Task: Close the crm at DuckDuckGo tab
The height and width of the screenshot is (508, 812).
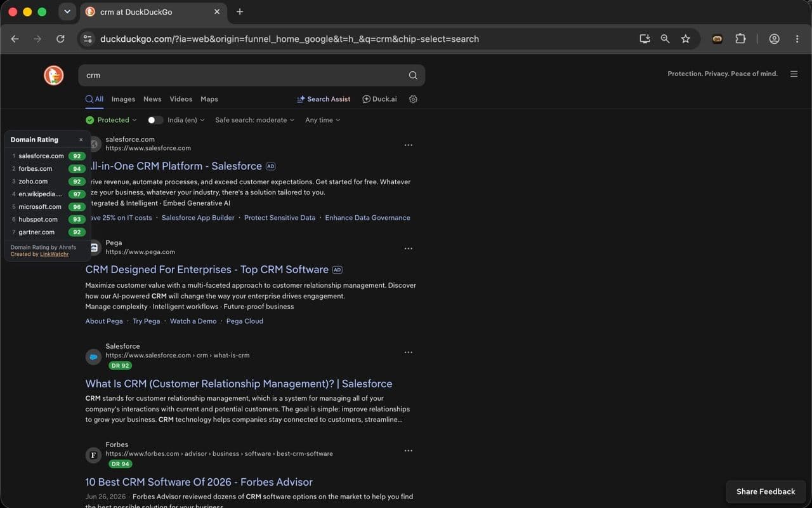Action: (x=217, y=11)
